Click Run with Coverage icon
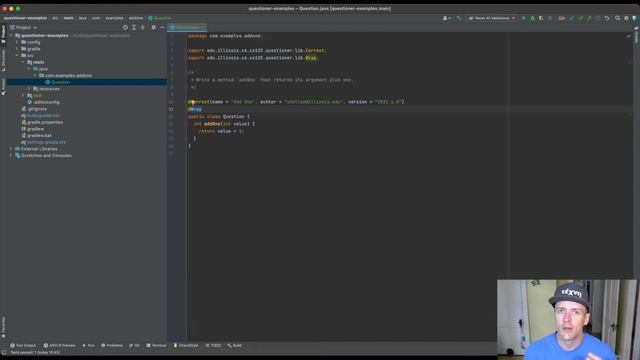The image size is (640, 360). 541,18
